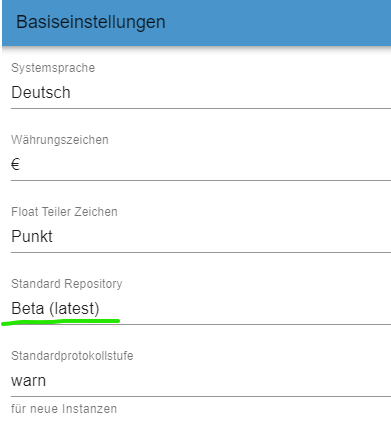Click the Float Teiler Zeichen label
Screen dimensions: 391x423
(64, 212)
